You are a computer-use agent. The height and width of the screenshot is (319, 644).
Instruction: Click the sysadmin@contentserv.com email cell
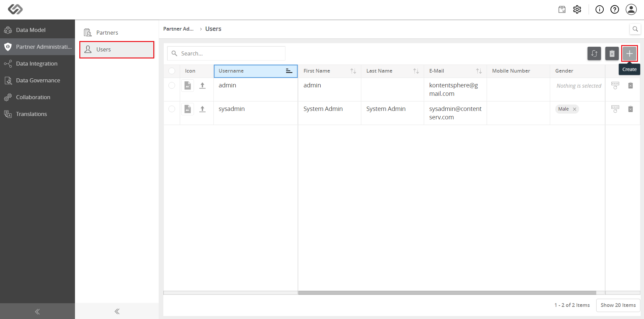tap(455, 113)
